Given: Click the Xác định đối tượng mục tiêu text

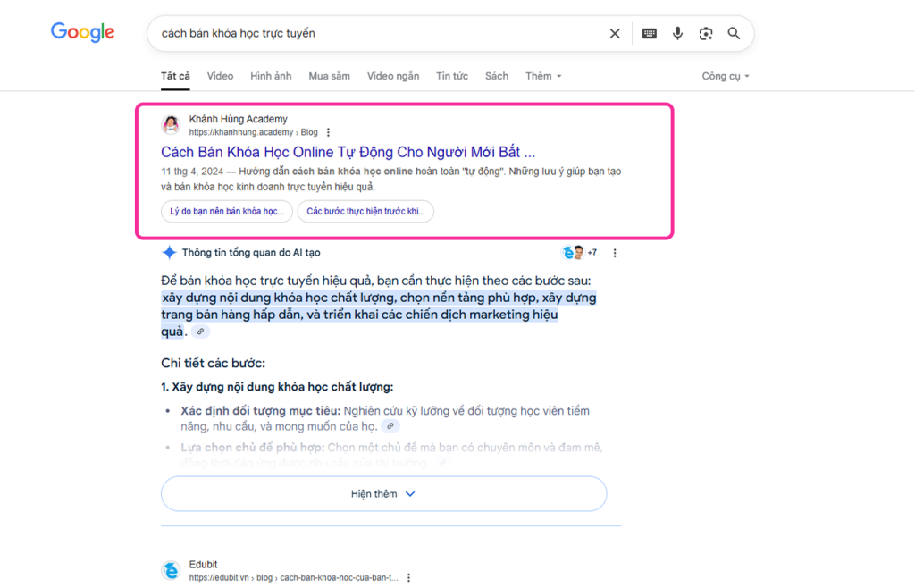Looking at the screenshot, I should (260, 411).
